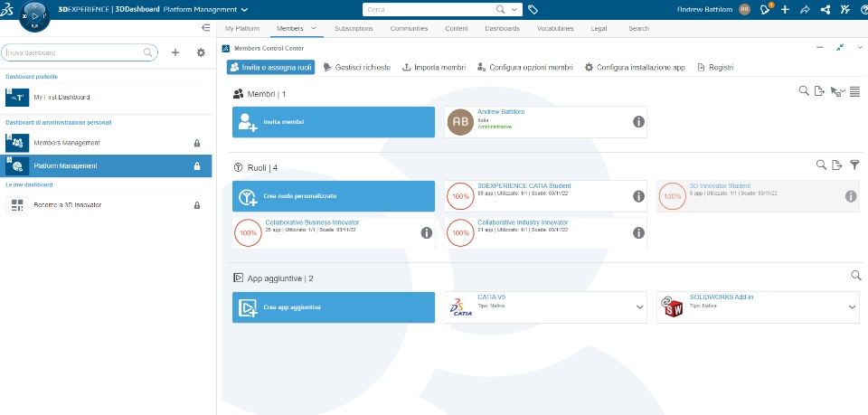Image resolution: width=868 pixels, height=415 pixels.
Task: Open the Legal tab
Action: point(599,28)
